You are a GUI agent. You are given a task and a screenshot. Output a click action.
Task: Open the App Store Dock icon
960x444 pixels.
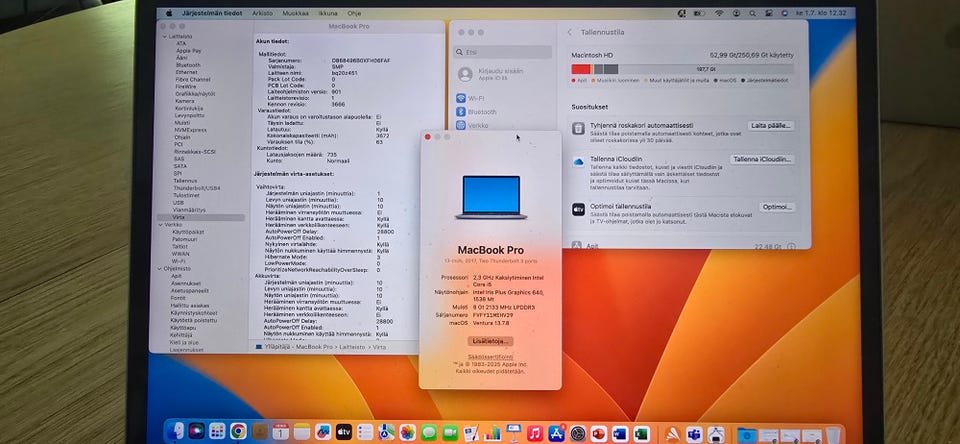click(557, 433)
